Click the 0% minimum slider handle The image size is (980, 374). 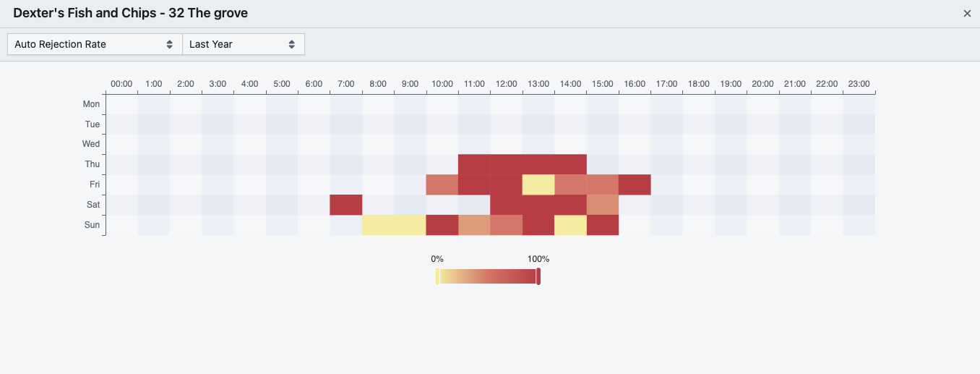pyautogui.click(x=437, y=276)
